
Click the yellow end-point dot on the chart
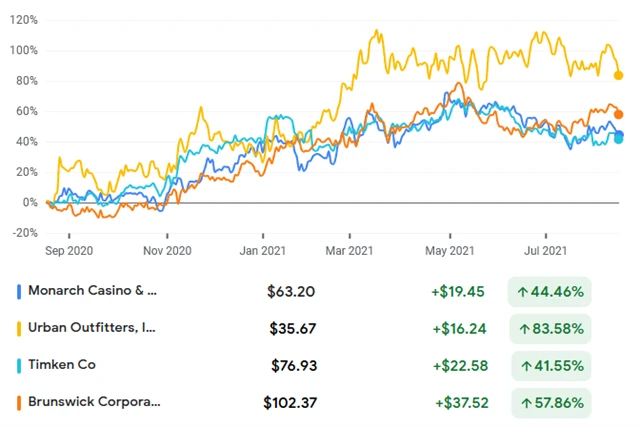click(x=619, y=75)
